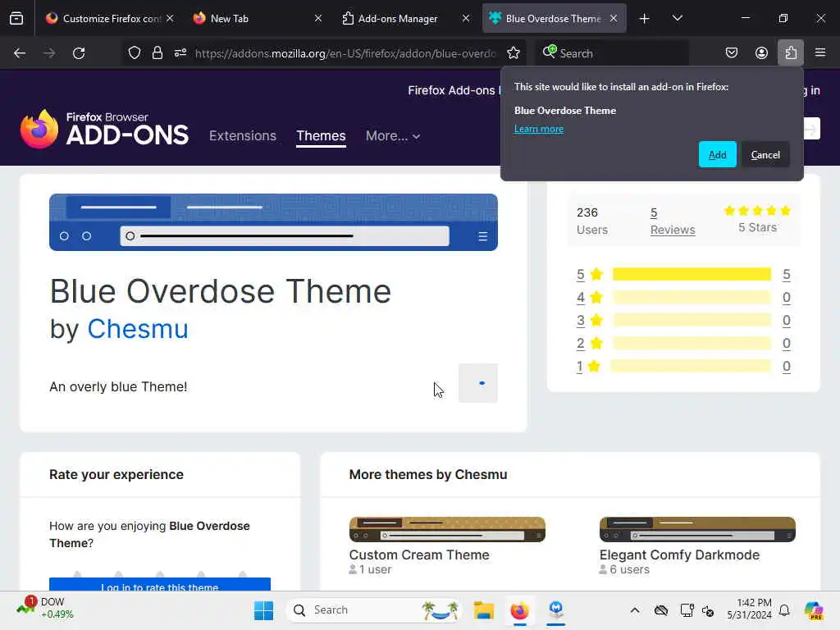Cancel the add-on install prompt
Viewport: 840px width, 630px height.
[x=765, y=155]
